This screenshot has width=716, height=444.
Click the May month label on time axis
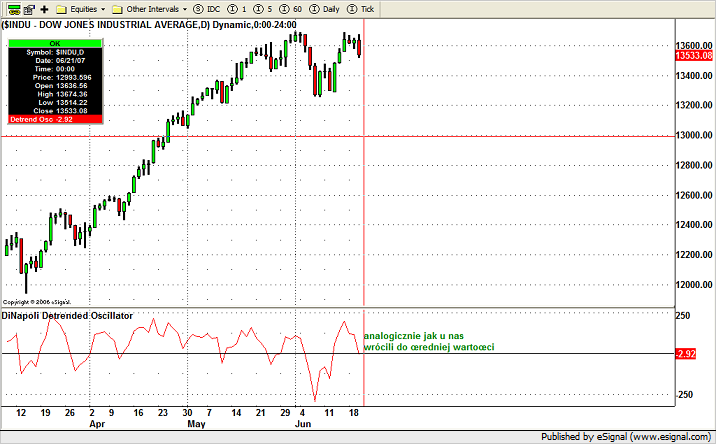[196, 424]
